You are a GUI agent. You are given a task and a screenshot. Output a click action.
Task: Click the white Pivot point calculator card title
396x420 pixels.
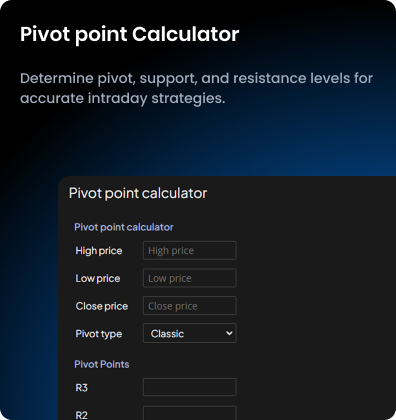pos(138,193)
